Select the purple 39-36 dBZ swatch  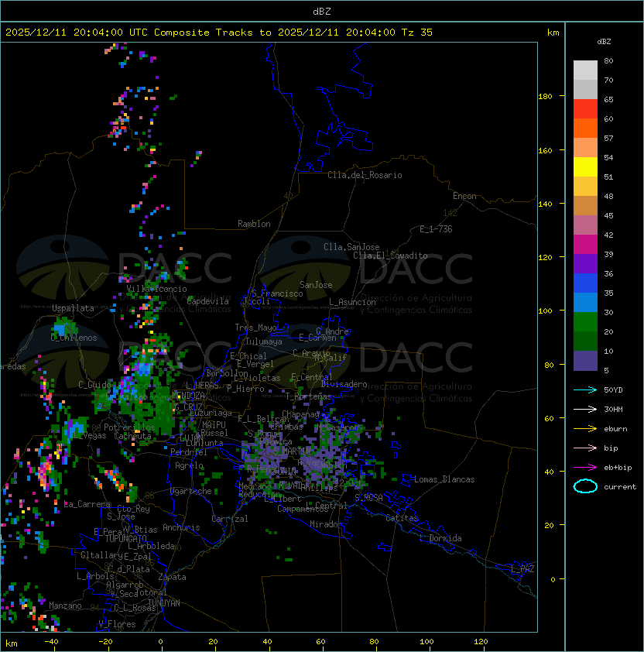pyautogui.click(x=585, y=263)
